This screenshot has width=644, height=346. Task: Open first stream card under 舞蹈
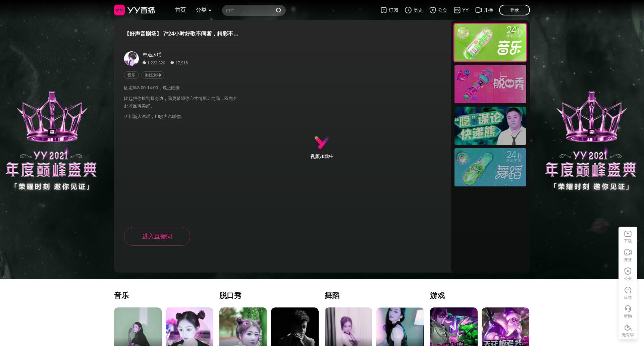click(348, 327)
